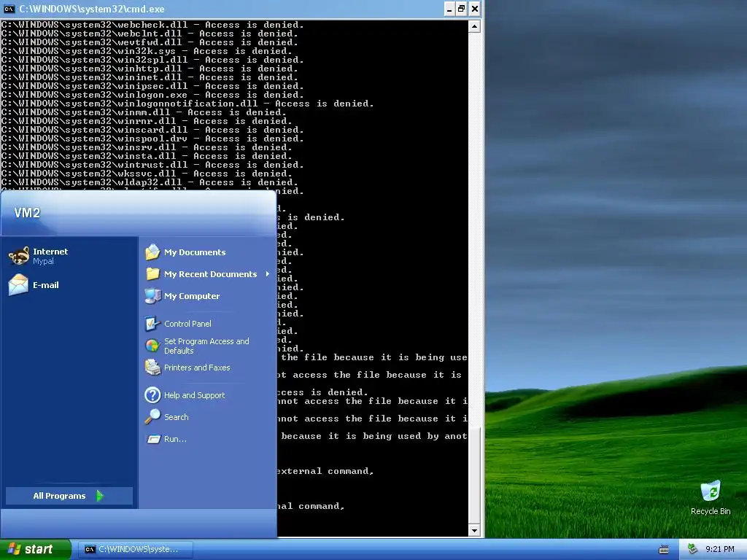
Task: Click the cmd vertical scrollbar thumb
Action: tap(474, 474)
